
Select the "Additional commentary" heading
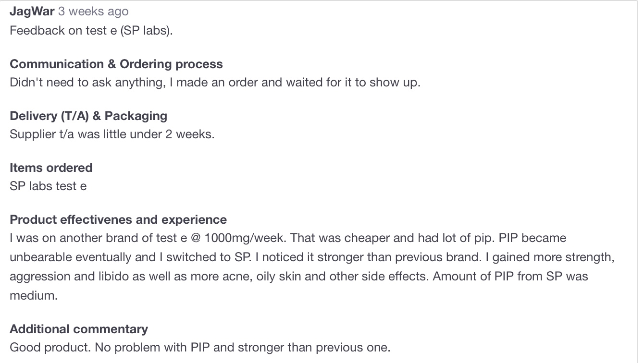(79, 329)
